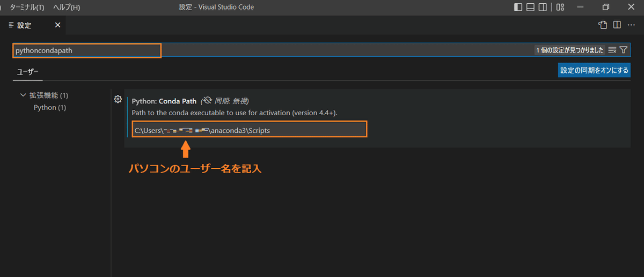The height and width of the screenshot is (277, 644).
Task: Restore down the Visual Studio Code window
Action: (606, 7)
